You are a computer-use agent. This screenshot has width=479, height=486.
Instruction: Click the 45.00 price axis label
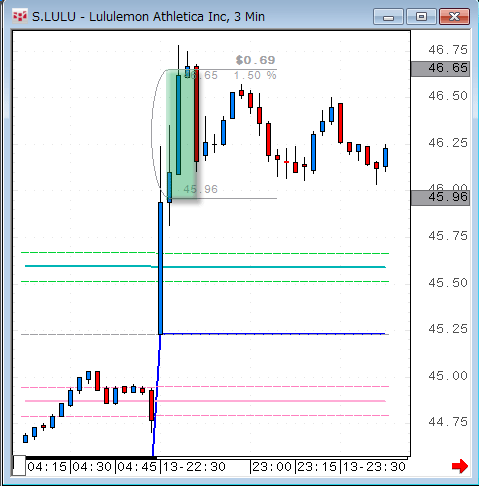click(x=448, y=376)
